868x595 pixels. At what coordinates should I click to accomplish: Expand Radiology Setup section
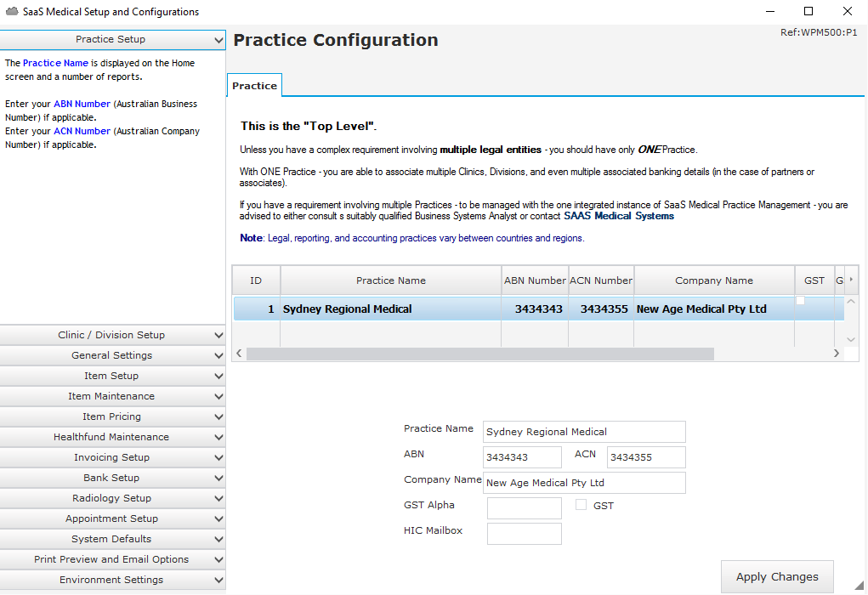click(112, 498)
